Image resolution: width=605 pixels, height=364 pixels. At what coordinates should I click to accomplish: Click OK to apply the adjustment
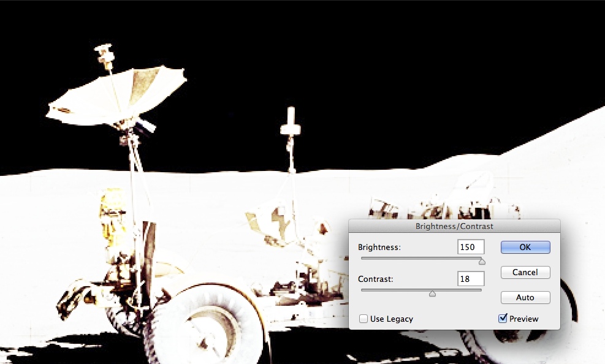pos(525,247)
